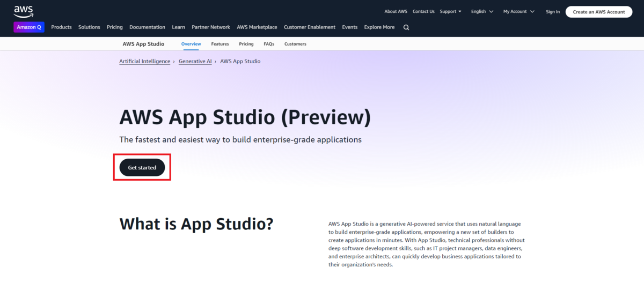Click Create an AWS Account button
644x282 pixels.
point(599,12)
